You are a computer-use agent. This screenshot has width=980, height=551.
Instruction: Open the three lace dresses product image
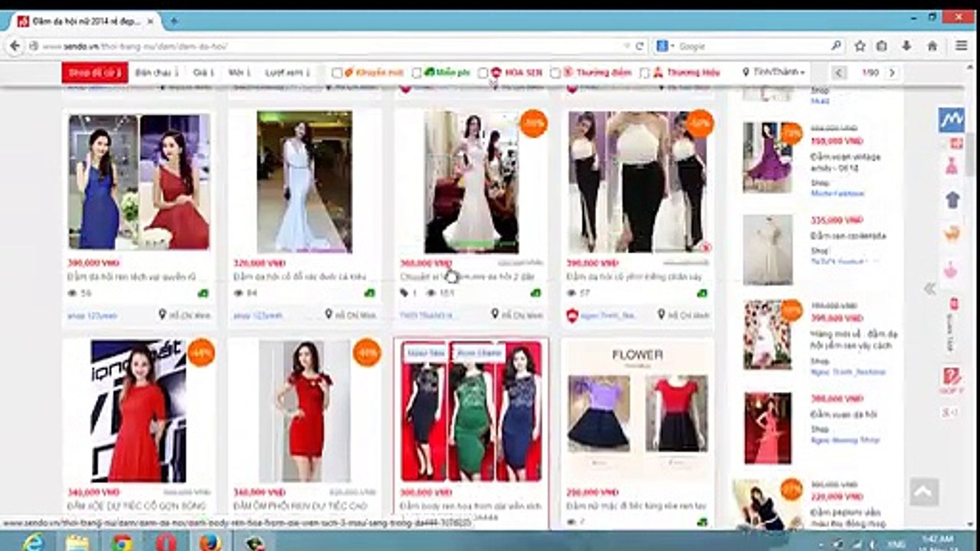tap(472, 411)
